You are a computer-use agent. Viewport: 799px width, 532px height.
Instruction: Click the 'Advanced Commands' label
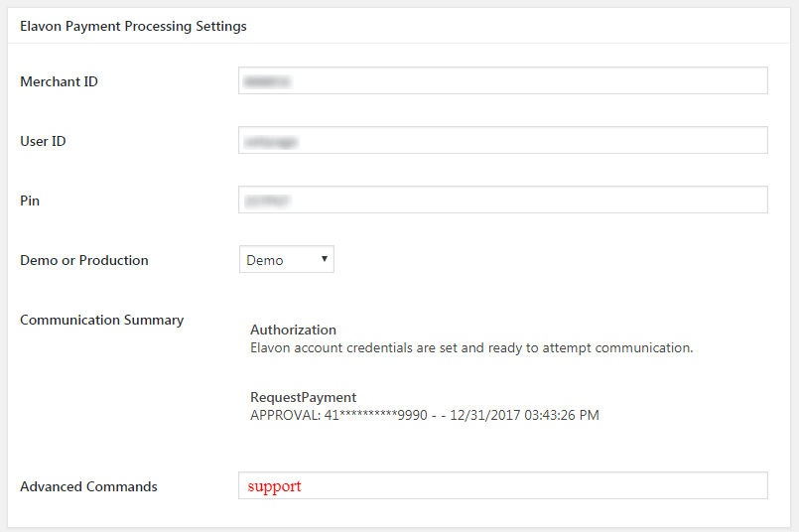point(88,486)
